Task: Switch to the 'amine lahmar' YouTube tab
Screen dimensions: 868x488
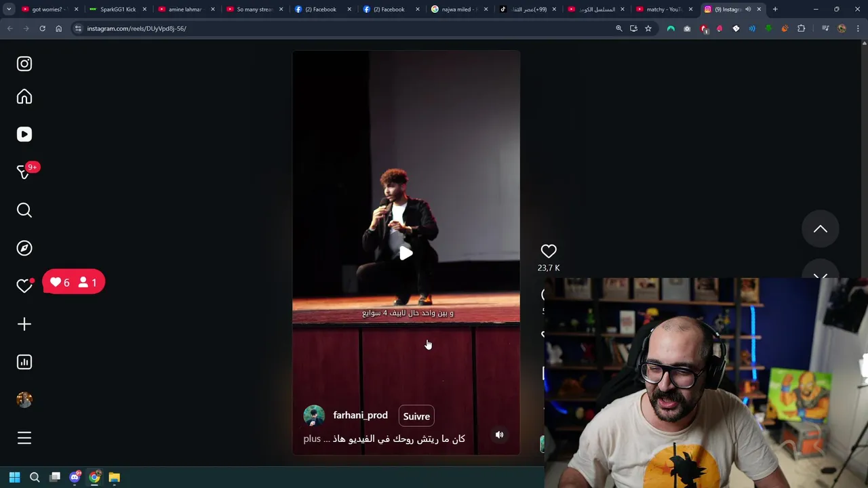Action: click(x=186, y=9)
